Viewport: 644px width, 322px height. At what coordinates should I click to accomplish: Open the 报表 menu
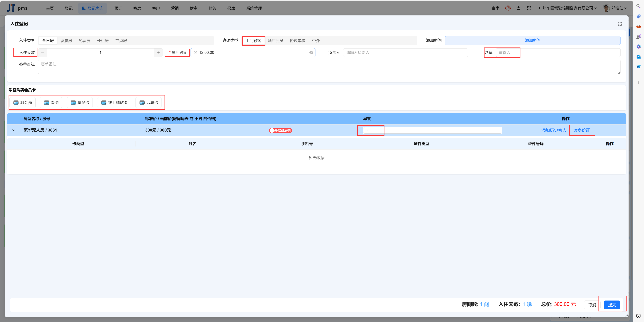pos(231,8)
